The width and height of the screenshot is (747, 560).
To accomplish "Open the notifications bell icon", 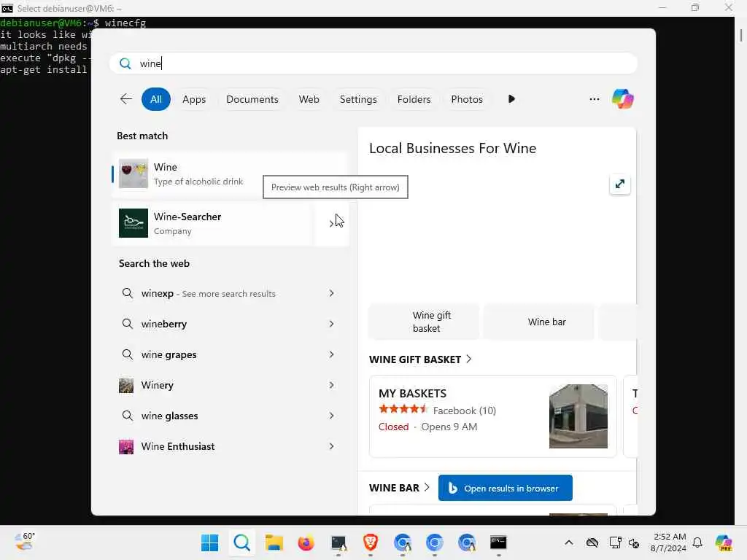I will pos(697,542).
